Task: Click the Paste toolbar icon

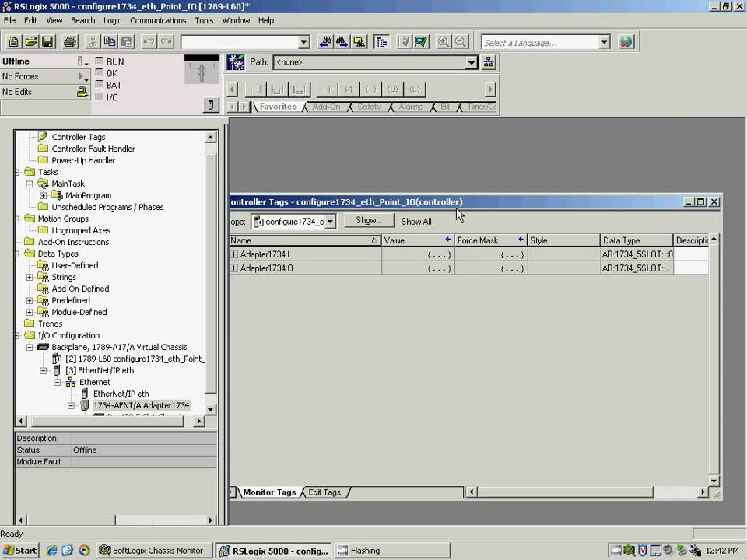Action: coord(126,42)
